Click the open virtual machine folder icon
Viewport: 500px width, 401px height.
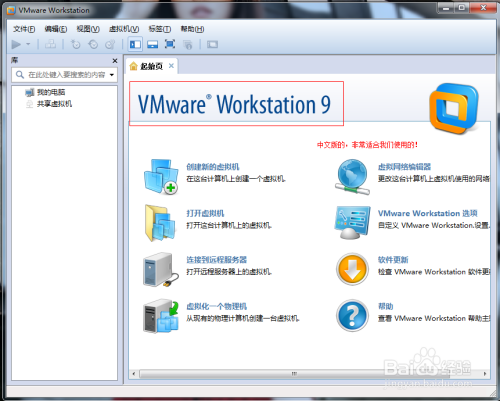coord(160,223)
